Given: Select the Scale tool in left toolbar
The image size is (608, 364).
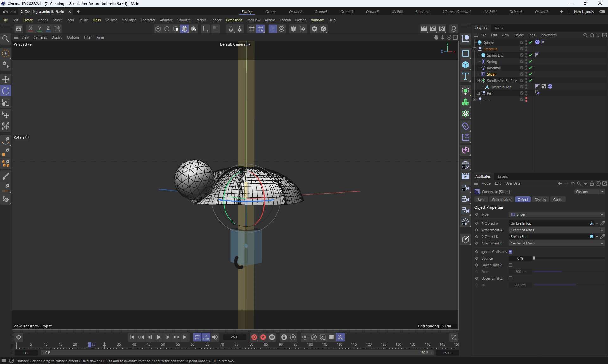Looking at the screenshot, I should (6, 102).
